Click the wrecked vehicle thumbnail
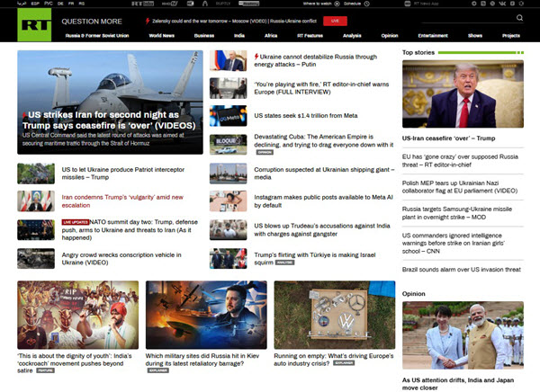The height and width of the screenshot is (392, 540). (36, 258)
